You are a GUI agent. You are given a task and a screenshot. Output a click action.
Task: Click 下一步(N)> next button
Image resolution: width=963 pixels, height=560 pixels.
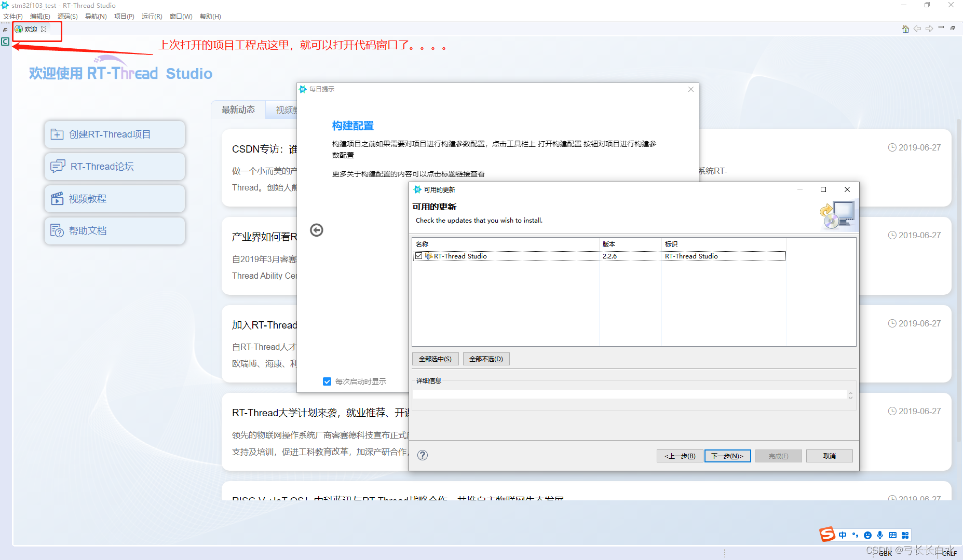click(x=727, y=456)
